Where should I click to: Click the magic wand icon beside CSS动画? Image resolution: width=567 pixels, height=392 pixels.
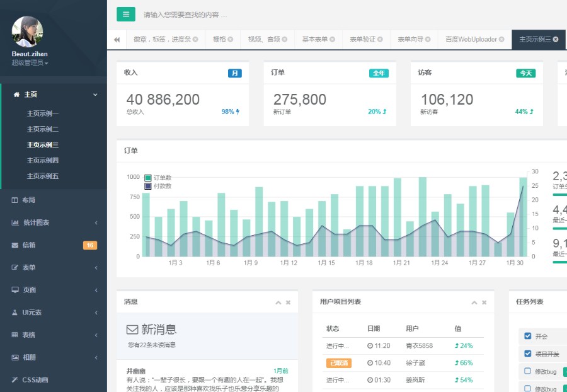14,379
